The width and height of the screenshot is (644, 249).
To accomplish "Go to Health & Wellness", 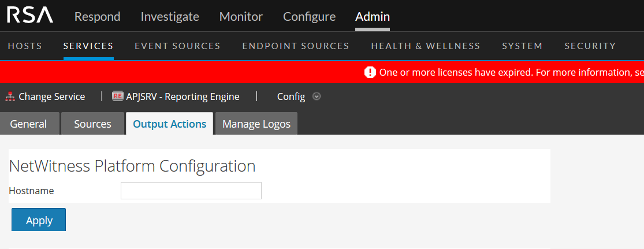I will click(426, 46).
